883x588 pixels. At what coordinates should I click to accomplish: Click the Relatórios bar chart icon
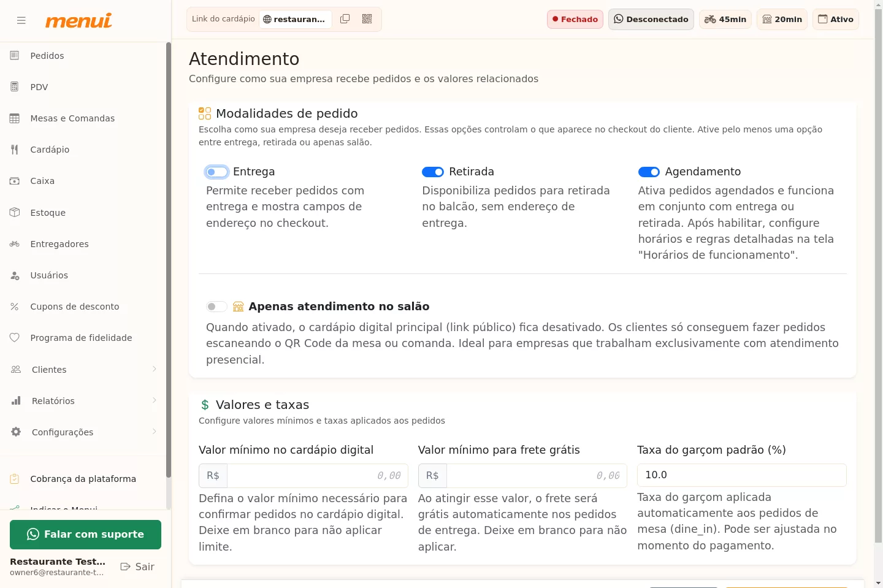point(16,401)
